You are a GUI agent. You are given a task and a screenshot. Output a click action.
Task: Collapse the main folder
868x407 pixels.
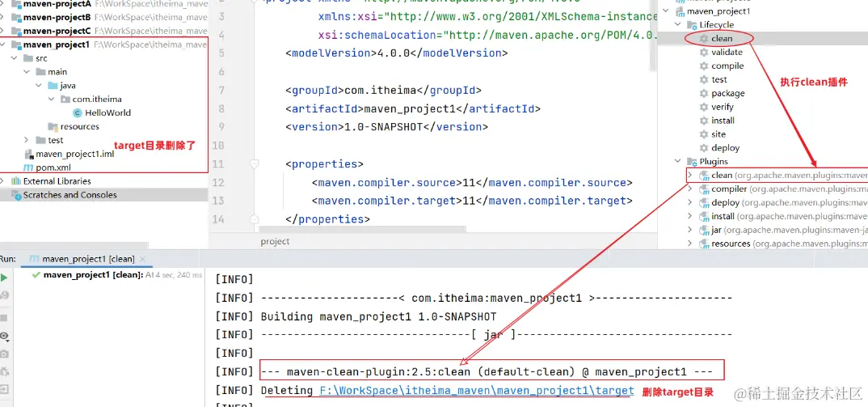(26, 71)
